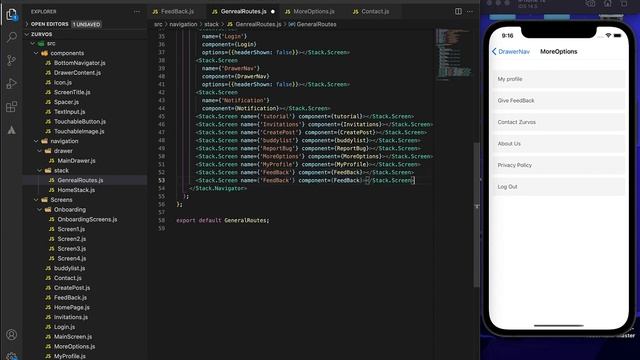Open BottomNavigator.js file

pos(80,63)
